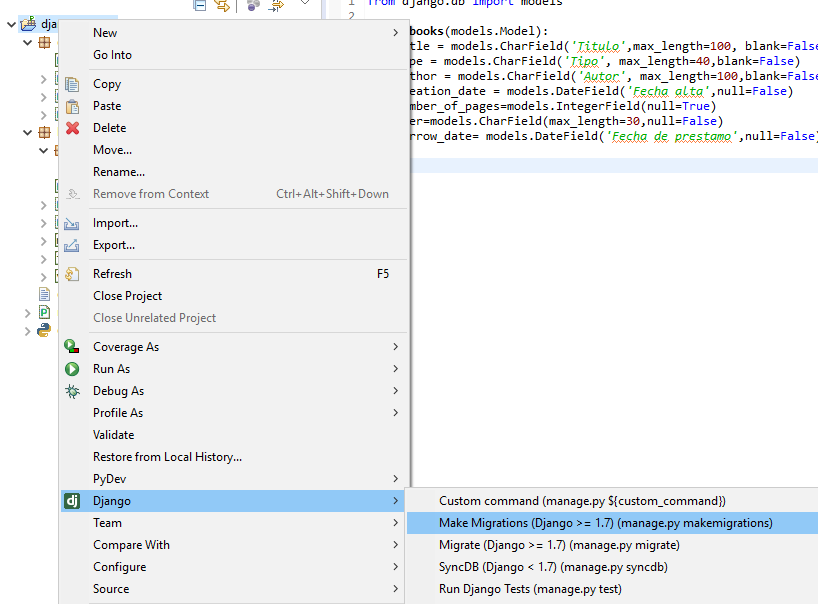Run Migrate manage.py migrate command

[x=612, y=545]
